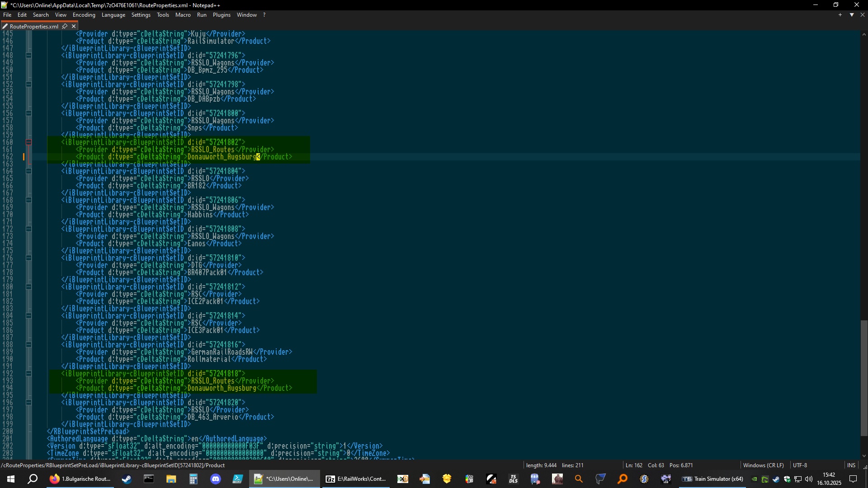Open the Plugins menu

point(222,15)
